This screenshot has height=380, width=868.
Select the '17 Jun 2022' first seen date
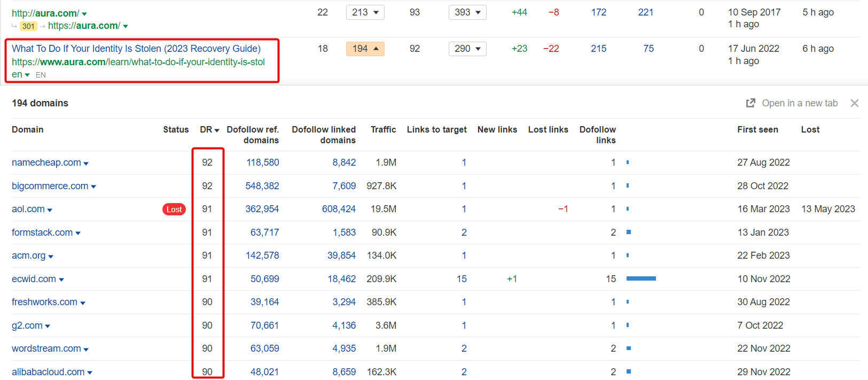(x=754, y=49)
